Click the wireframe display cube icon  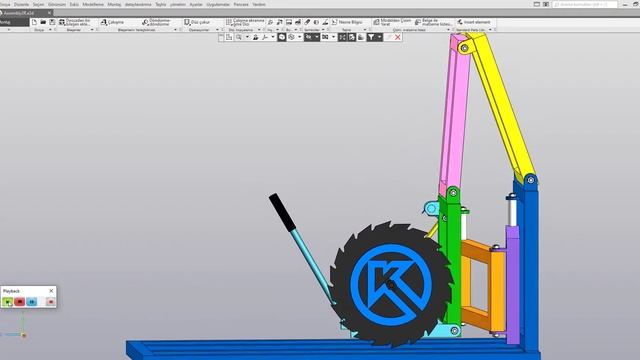(291, 37)
